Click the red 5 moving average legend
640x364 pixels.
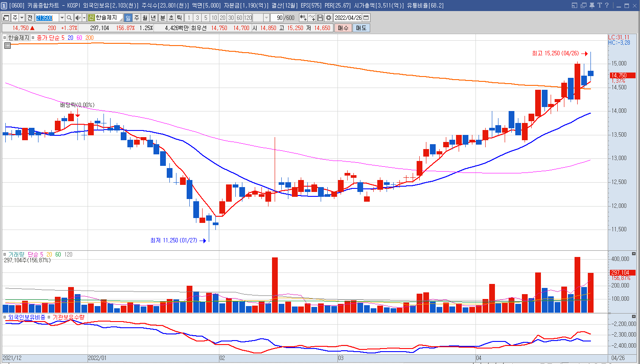click(x=63, y=38)
